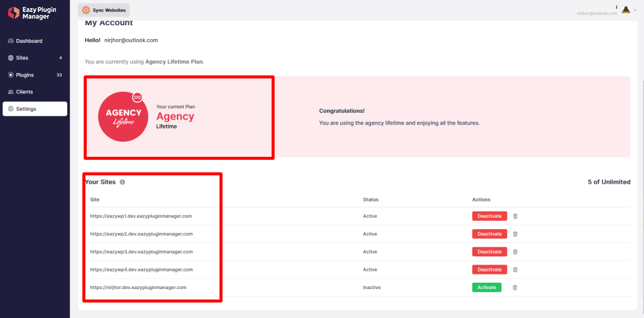Click the Clients people icon
The image size is (644, 318).
click(11, 92)
